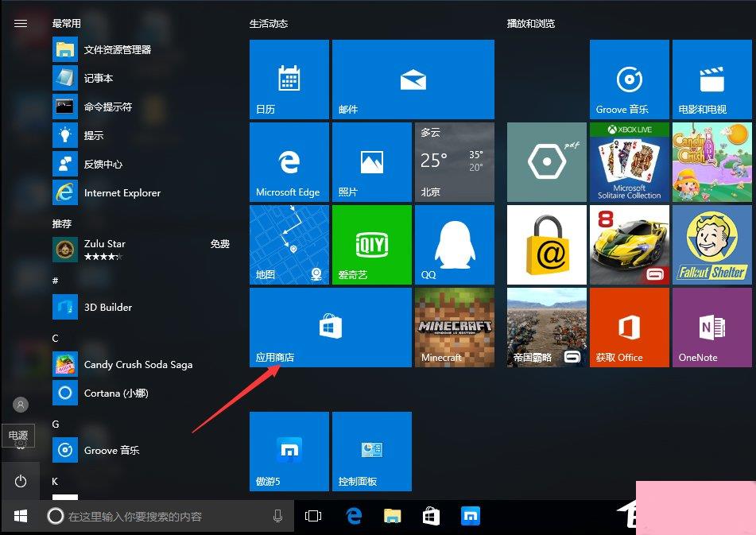
Task: Click the G letter group header
Action: (56, 425)
